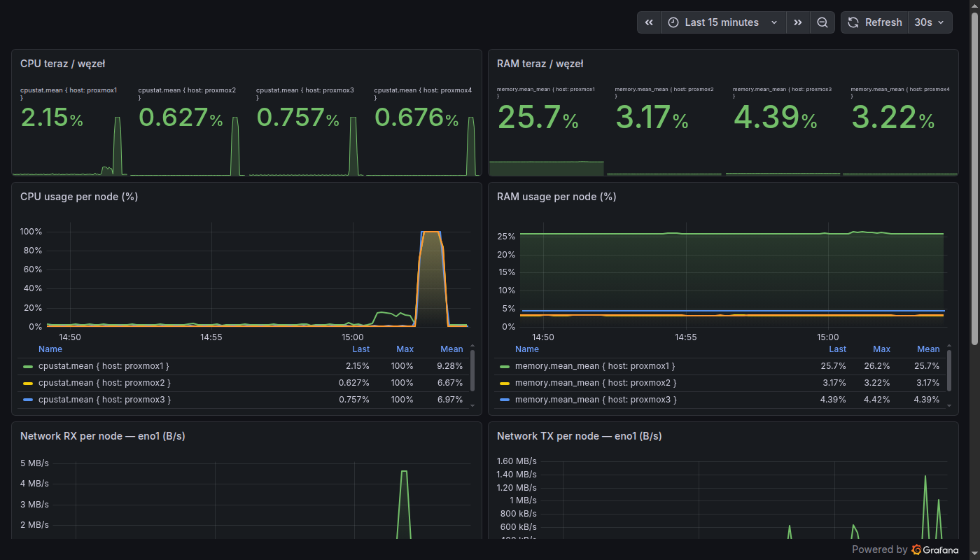This screenshot has width=980, height=560.
Task: Open RAM usage per node (%) panel title
Action: tap(556, 197)
